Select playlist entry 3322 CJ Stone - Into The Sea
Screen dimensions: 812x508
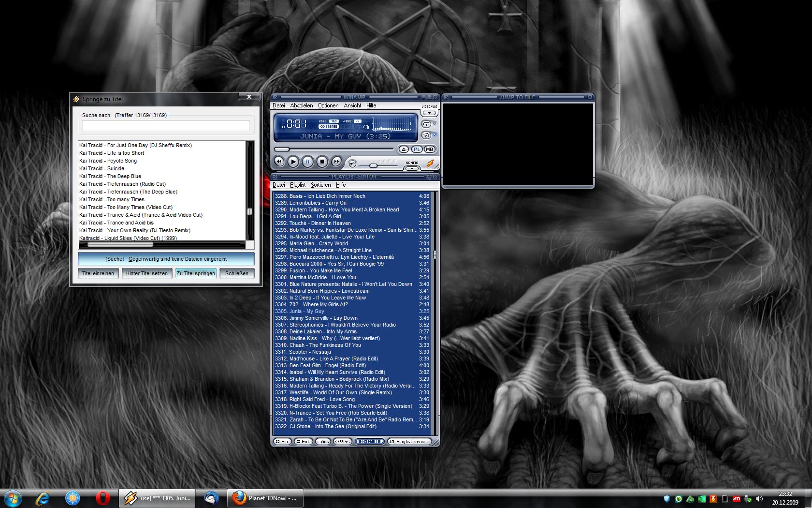pos(352,426)
